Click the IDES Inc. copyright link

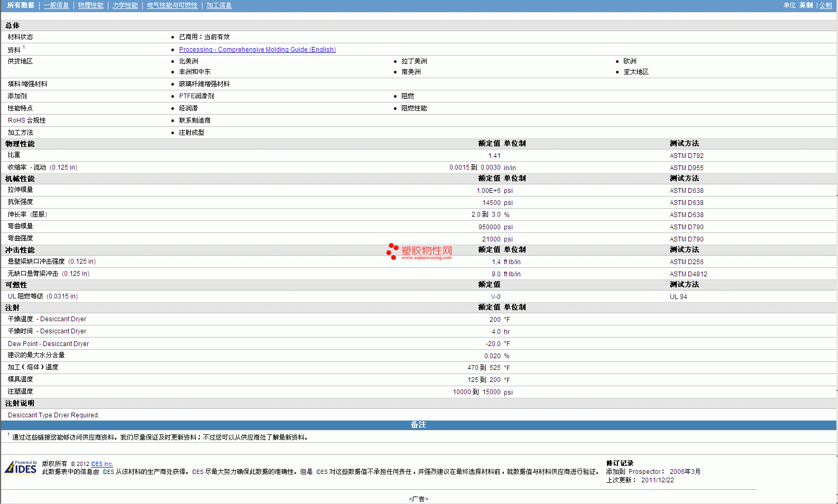pos(102,464)
